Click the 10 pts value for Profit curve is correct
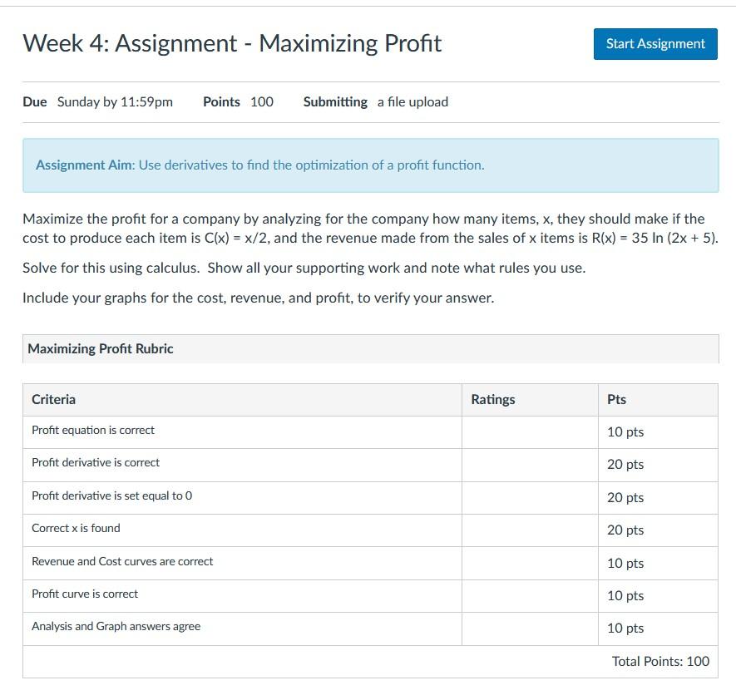Image resolution: width=736 pixels, height=700 pixels. click(x=625, y=595)
